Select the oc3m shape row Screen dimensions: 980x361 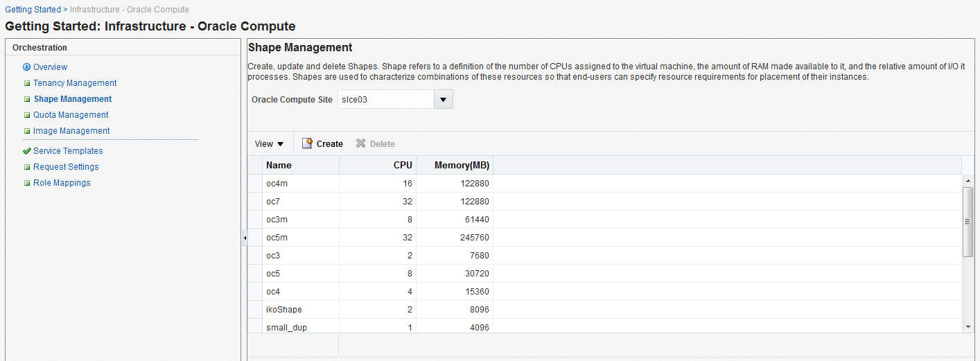(605, 220)
